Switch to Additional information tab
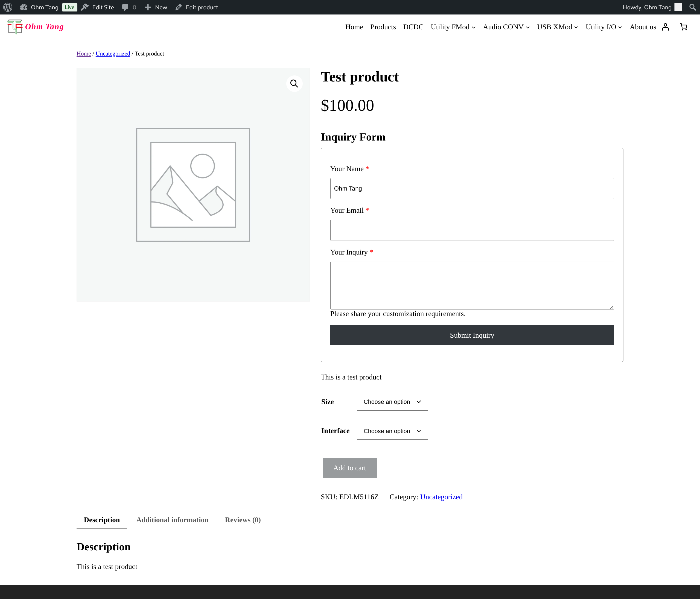This screenshot has height=599, width=700. [x=172, y=520]
